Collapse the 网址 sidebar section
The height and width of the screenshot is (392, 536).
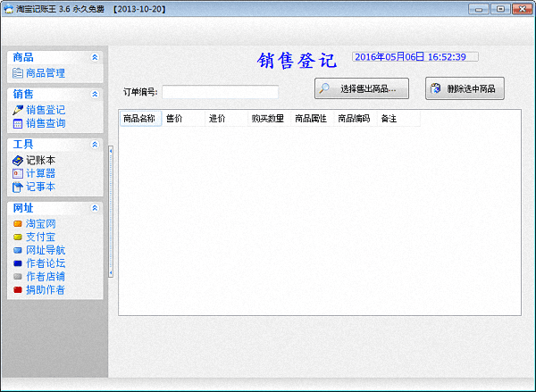coord(95,207)
